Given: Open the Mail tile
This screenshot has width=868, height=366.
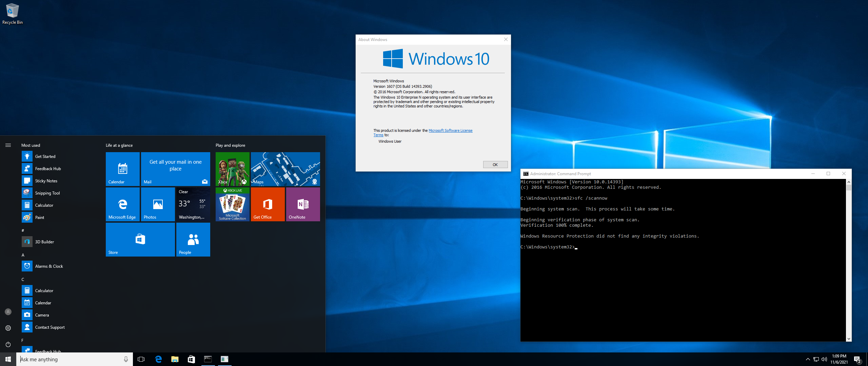Looking at the screenshot, I should pos(176,169).
